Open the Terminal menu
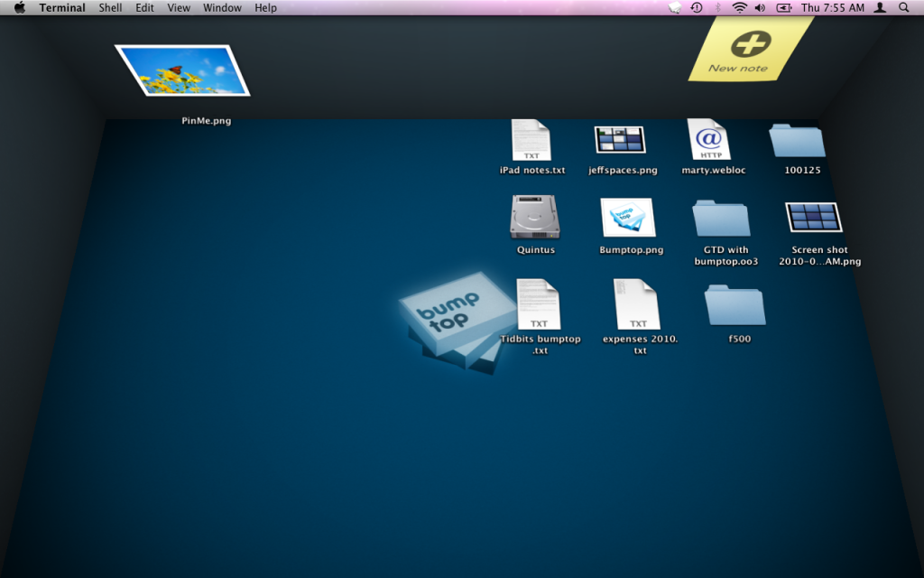Viewport: 924px width, 578px height. point(61,7)
